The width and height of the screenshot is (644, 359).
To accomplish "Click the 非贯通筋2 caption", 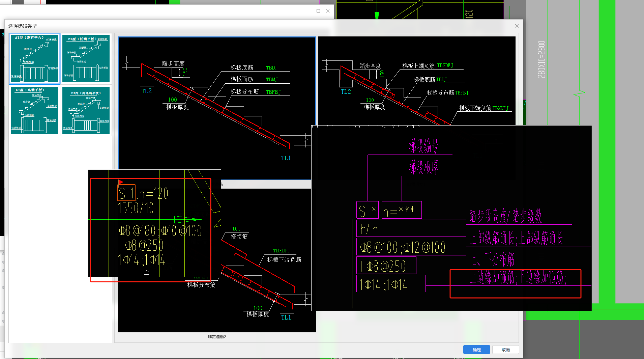I will (x=217, y=337).
